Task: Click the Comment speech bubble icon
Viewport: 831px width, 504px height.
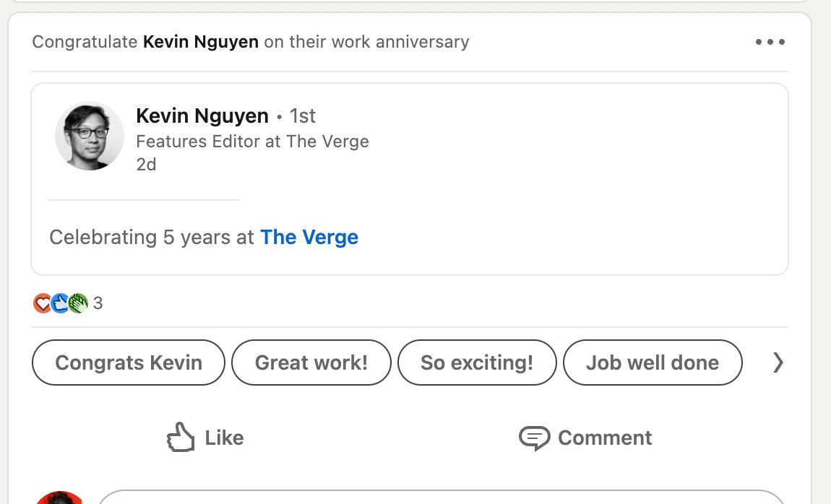Action: [x=534, y=438]
